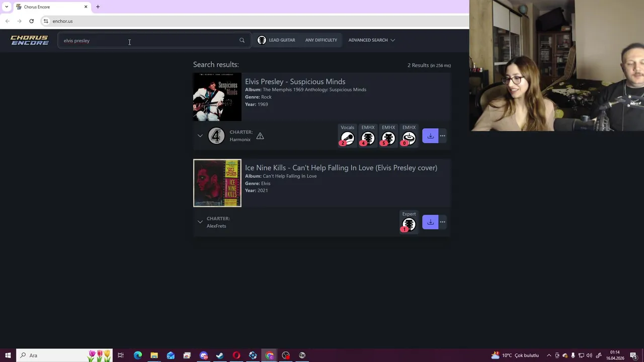Open the Elvis Presley - Suspicious Minds title
The image size is (644, 362).
coord(295,81)
